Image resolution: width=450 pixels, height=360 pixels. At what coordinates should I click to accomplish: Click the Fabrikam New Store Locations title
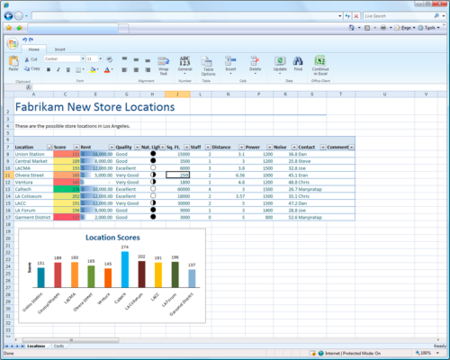(95, 107)
